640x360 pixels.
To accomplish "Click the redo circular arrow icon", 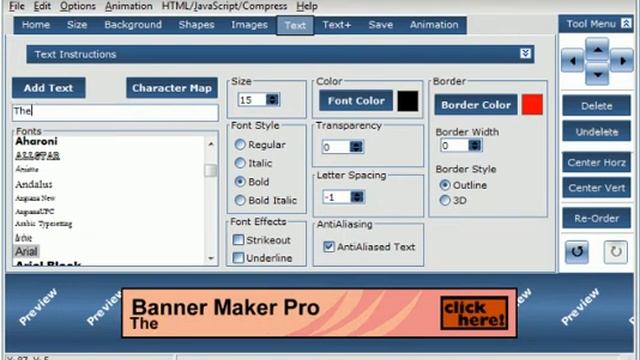I will click(616, 251).
